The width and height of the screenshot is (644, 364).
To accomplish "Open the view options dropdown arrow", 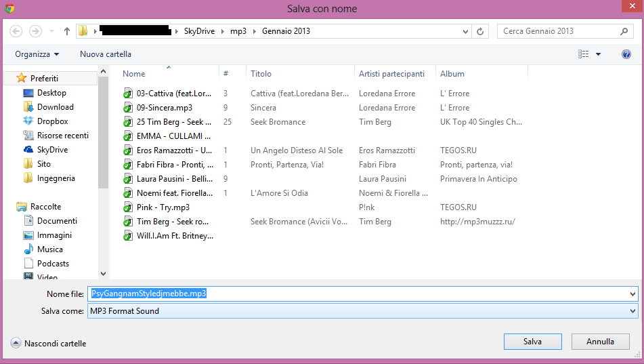I will [x=598, y=54].
